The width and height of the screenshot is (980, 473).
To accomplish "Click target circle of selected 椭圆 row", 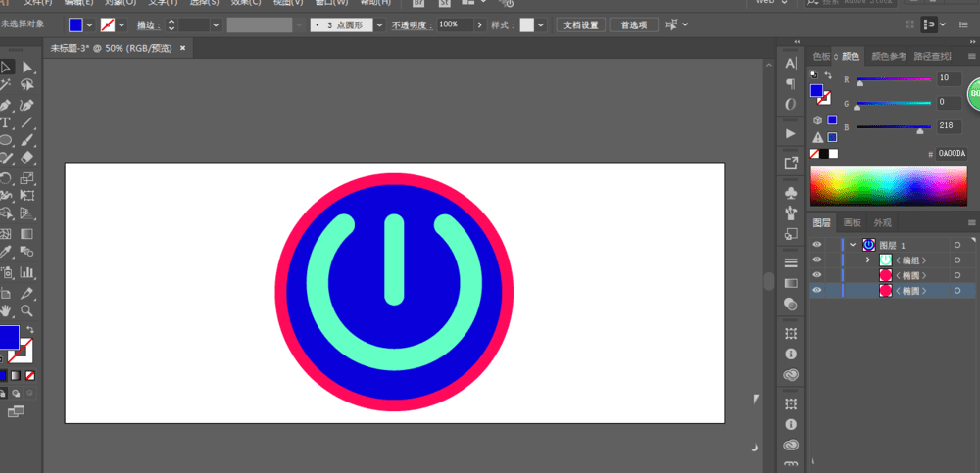I will [x=957, y=291].
